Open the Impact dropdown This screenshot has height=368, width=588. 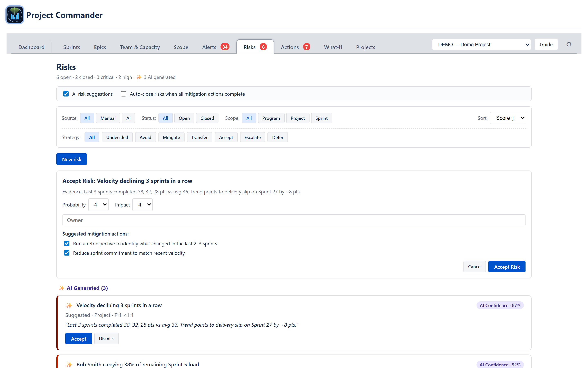click(142, 205)
